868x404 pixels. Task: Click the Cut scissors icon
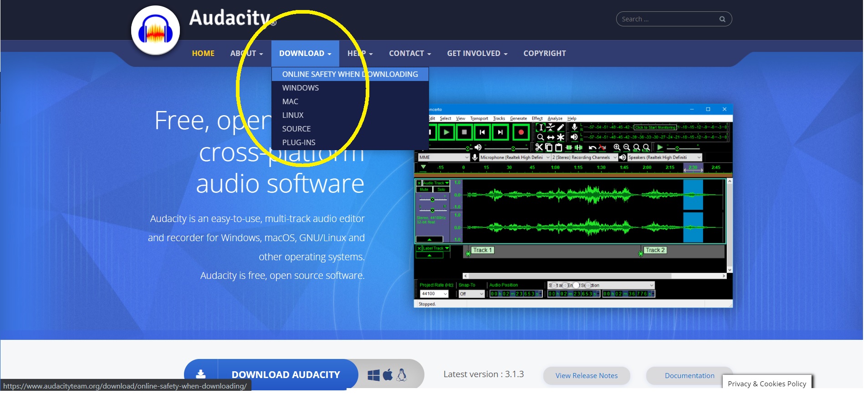click(x=539, y=147)
